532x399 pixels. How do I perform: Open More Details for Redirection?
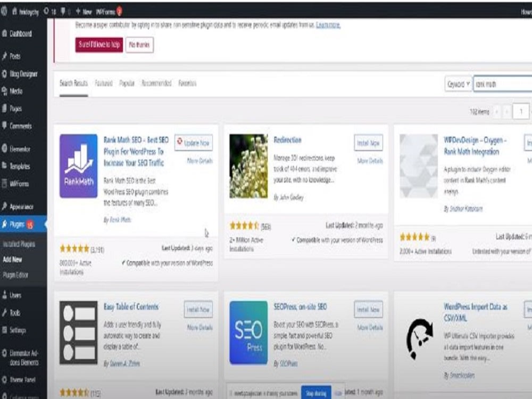click(x=370, y=161)
